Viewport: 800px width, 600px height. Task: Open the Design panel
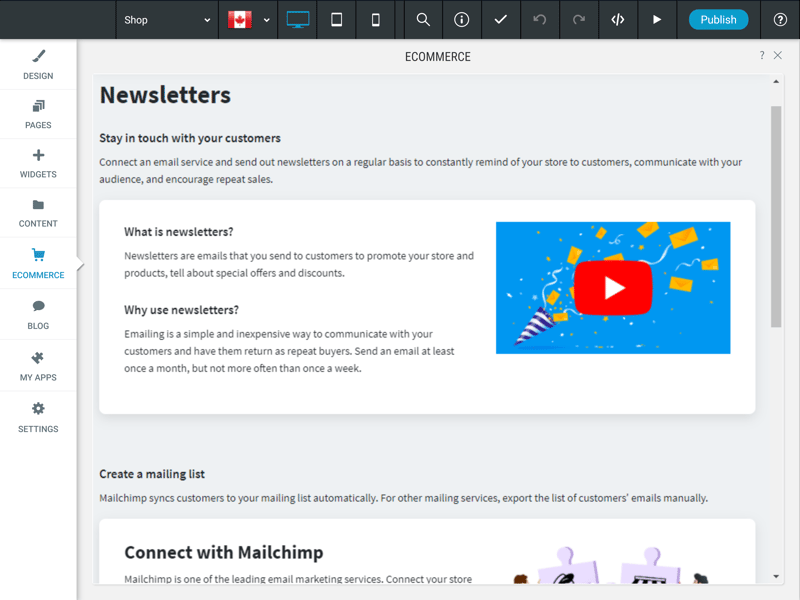pos(38,65)
